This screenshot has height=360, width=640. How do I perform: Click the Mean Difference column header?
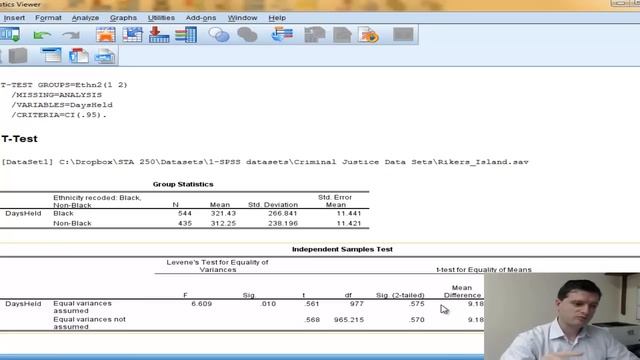click(x=462, y=291)
